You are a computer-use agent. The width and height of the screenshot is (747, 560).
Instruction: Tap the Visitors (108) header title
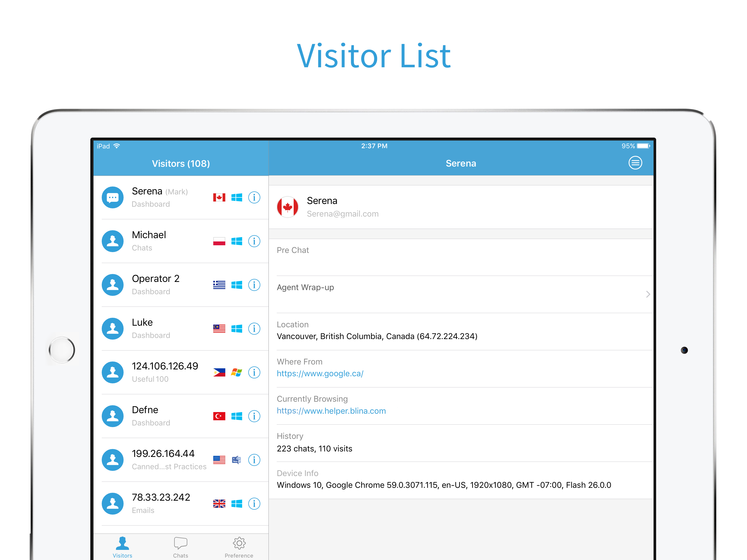coord(181,164)
